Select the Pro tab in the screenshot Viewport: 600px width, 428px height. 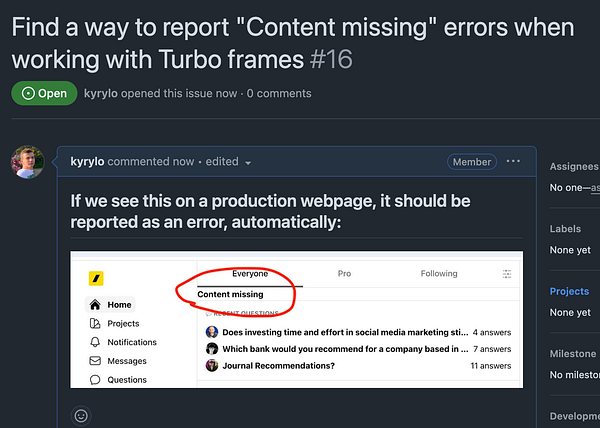point(344,273)
